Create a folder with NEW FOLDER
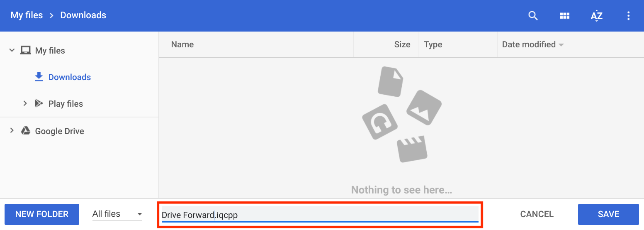 [x=42, y=214]
